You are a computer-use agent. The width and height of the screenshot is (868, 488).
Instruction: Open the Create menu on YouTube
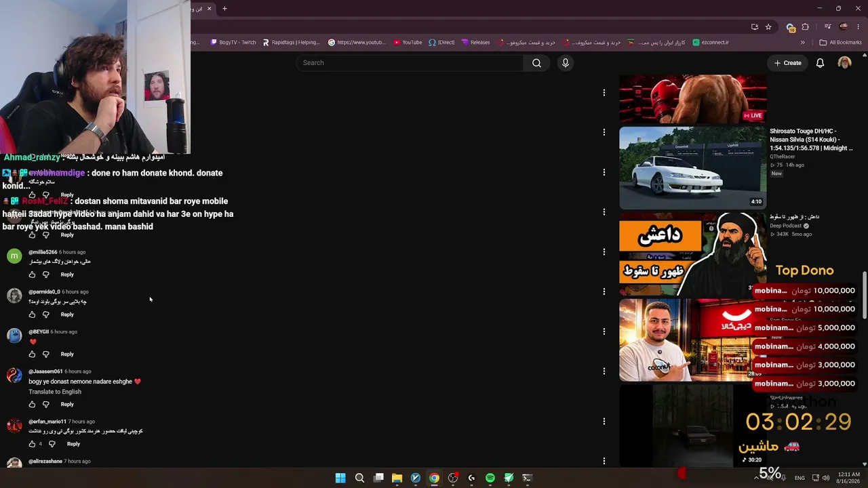(x=788, y=63)
